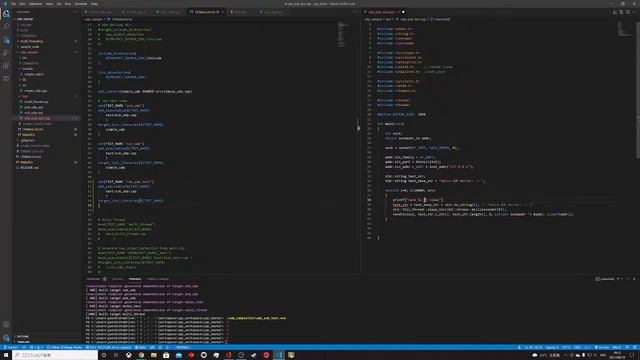Change encoding via UTF-8 status item
Screen dimensions: 640x360
coord(566,347)
